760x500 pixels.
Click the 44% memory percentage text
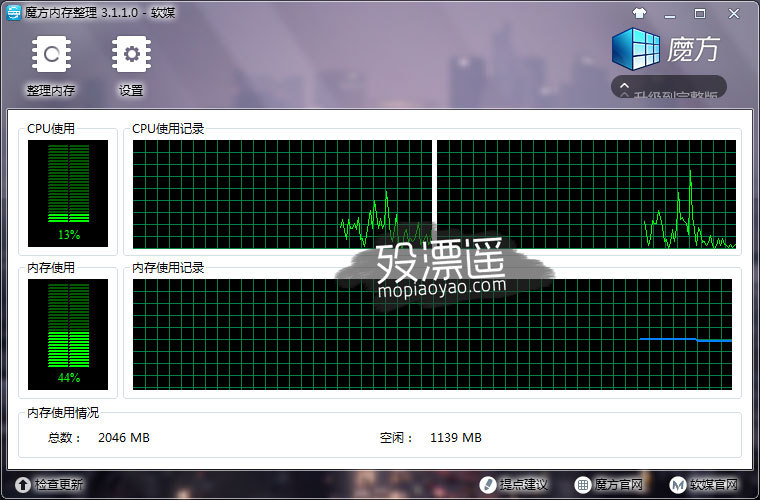pyautogui.click(x=69, y=377)
